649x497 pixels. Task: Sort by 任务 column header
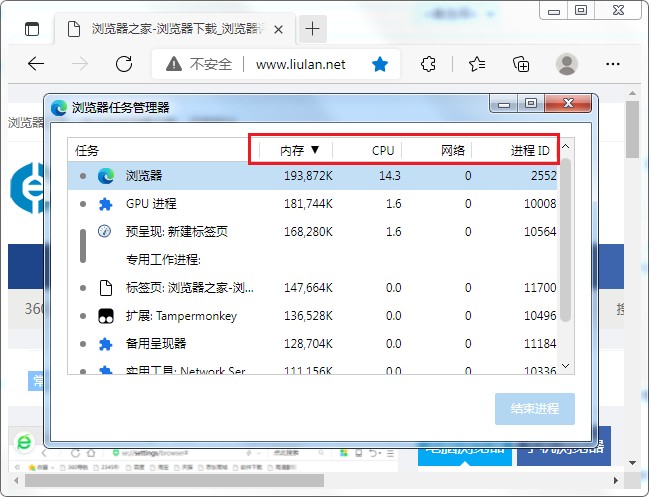click(x=87, y=151)
